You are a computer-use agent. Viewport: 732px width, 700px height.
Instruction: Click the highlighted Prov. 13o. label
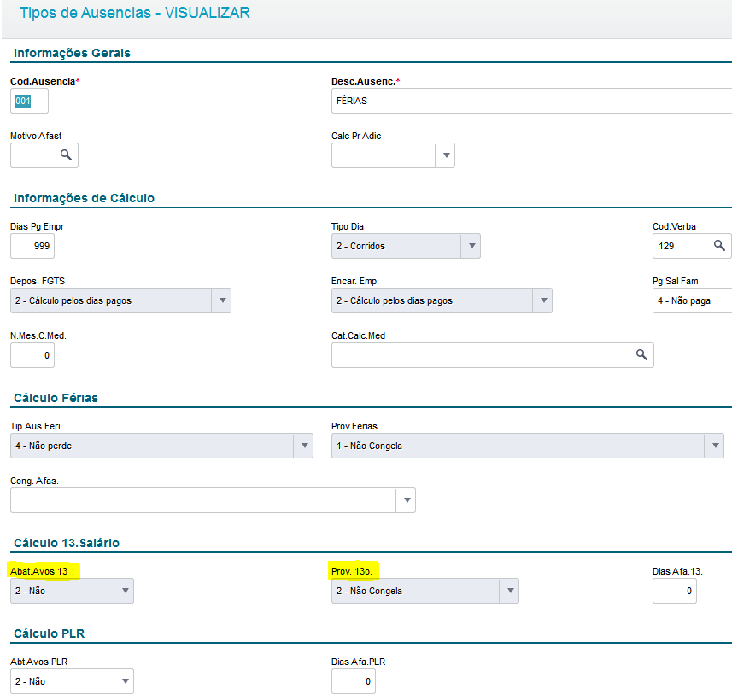[352, 571]
